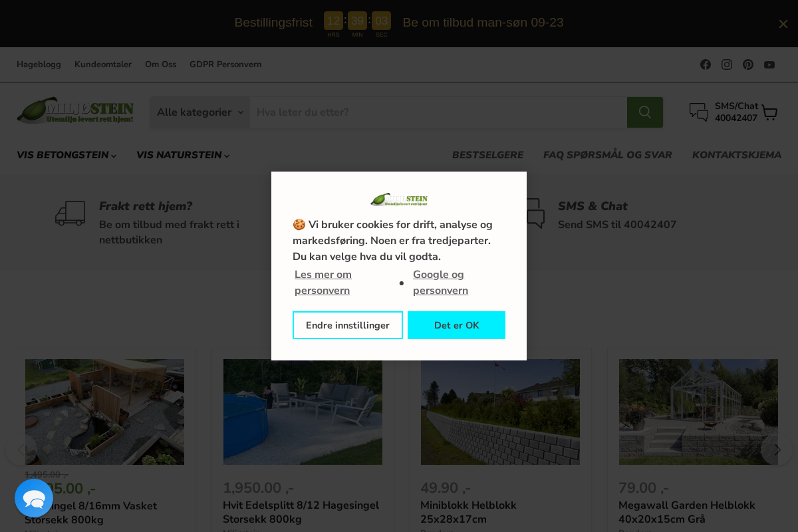Click the search input field

point(439,112)
